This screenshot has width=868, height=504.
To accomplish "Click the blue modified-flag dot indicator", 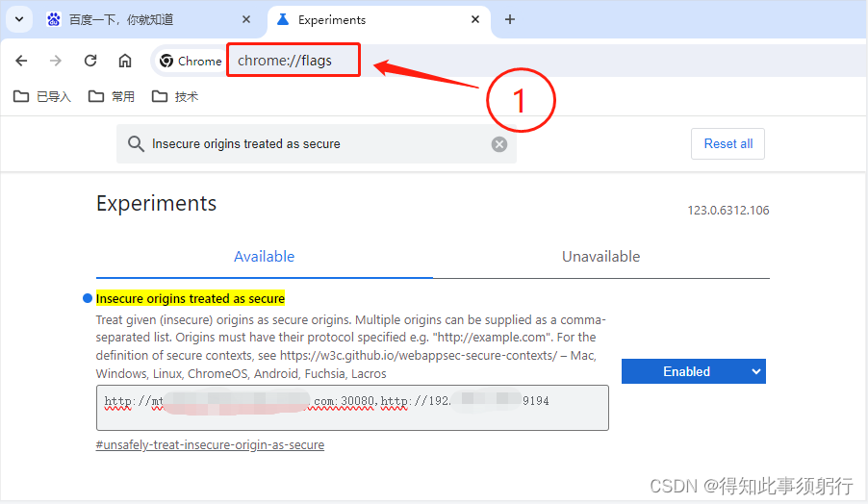I will pyautogui.click(x=87, y=299).
